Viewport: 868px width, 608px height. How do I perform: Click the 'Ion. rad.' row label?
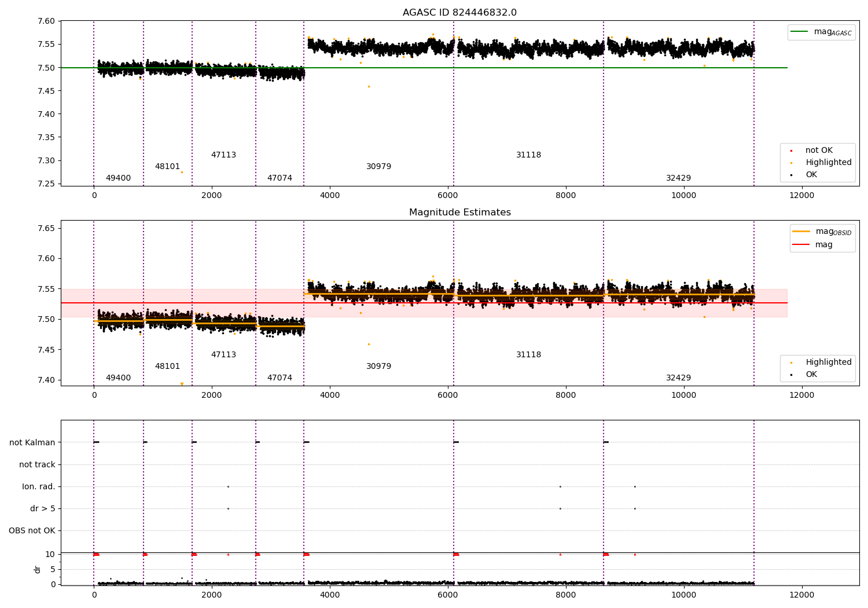(x=39, y=486)
